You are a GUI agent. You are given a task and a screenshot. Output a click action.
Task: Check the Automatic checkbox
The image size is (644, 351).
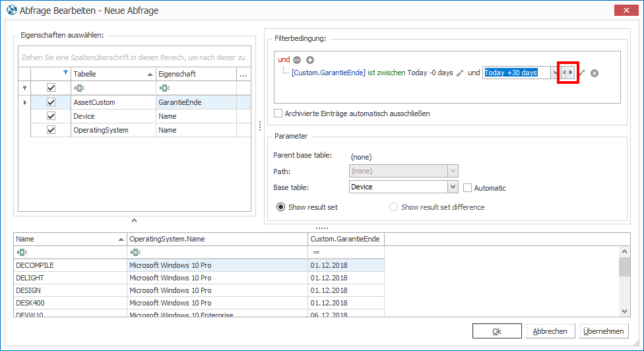pos(467,187)
